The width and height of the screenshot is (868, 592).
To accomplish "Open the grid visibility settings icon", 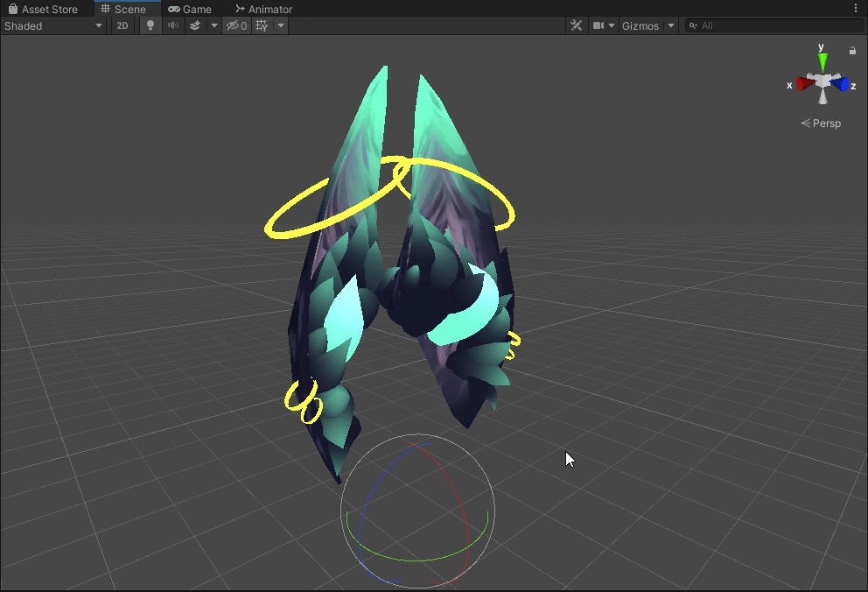I will click(259, 25).
